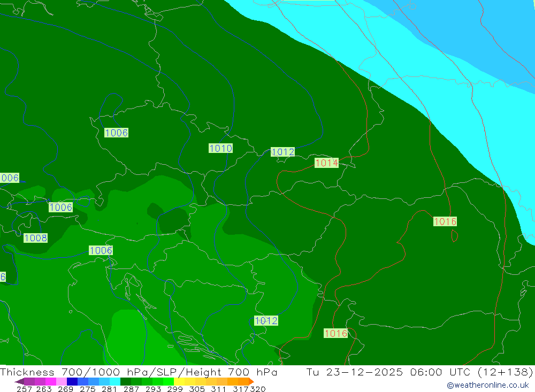Click the legend value 263
This screenshot has height=392, width=535.
click(x=44, y=389)
